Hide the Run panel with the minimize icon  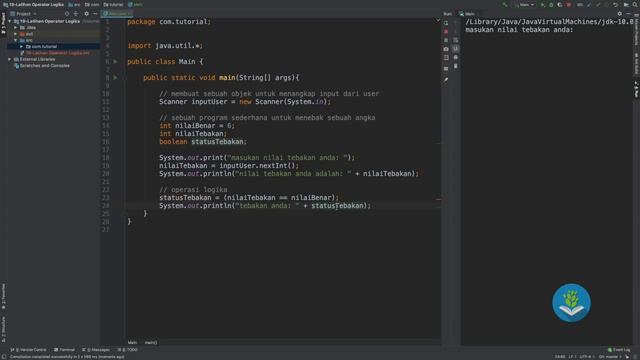pos(628,13)
